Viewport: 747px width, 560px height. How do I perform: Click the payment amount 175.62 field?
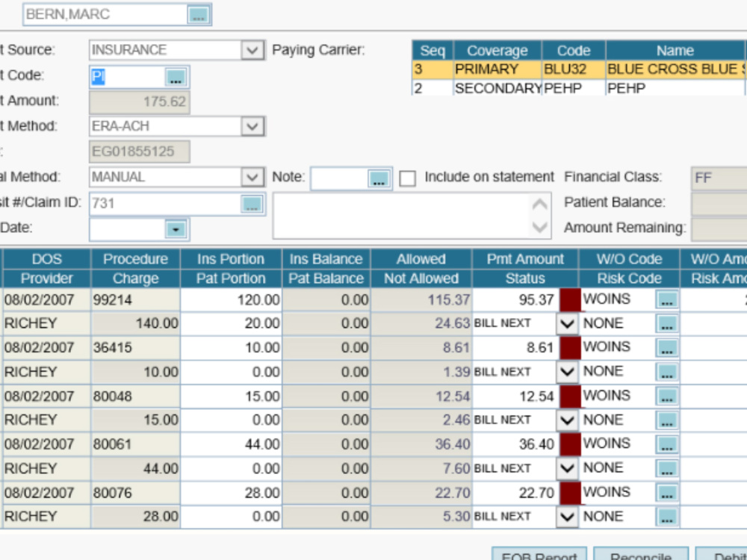[139, 102]
